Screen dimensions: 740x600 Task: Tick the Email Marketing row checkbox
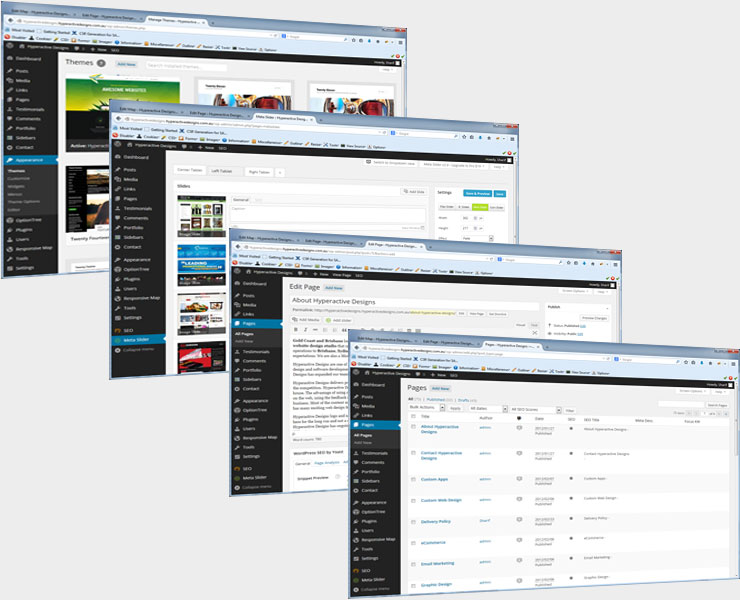click(413, 564)
